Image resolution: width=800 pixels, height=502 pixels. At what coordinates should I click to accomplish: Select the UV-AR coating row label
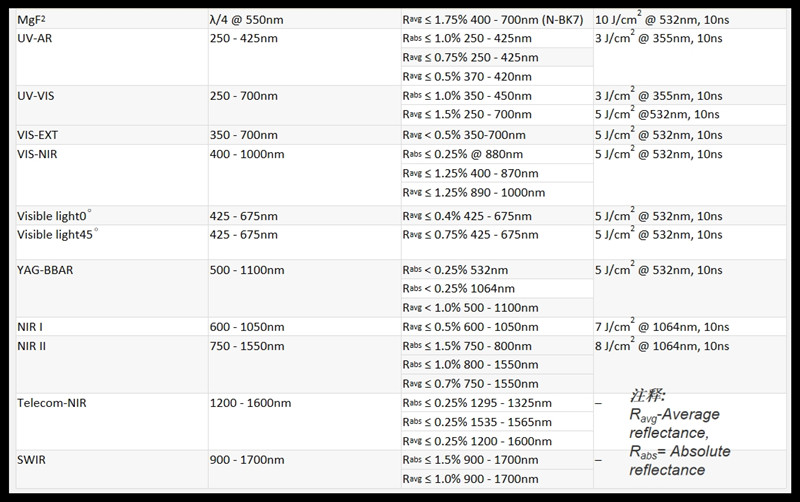coord(35,38)
